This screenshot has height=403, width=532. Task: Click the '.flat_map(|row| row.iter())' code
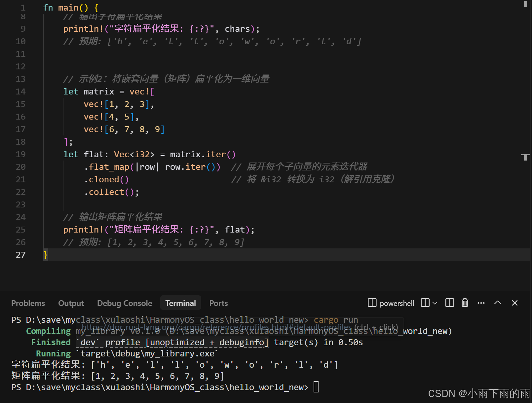[152, 167]
